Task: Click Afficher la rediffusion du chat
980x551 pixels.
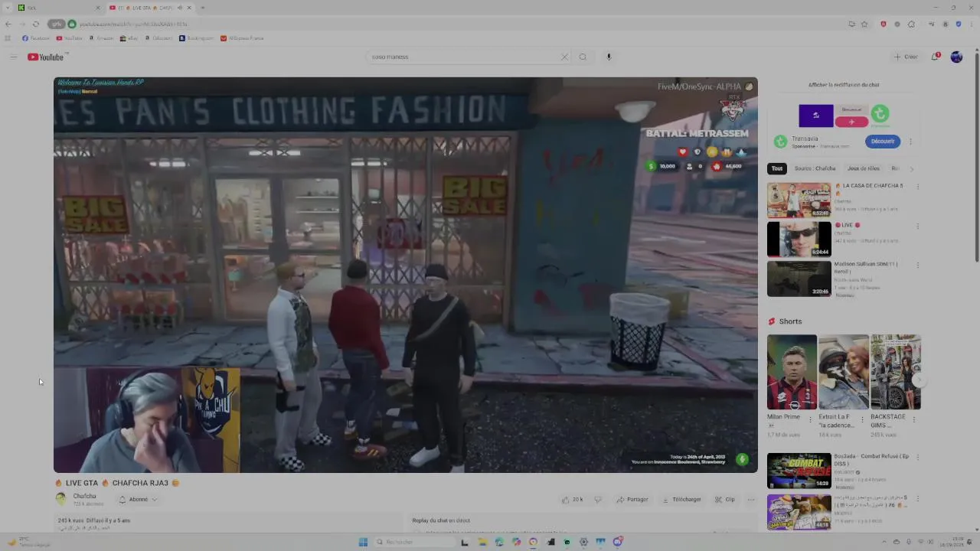Action: (844, 85)
